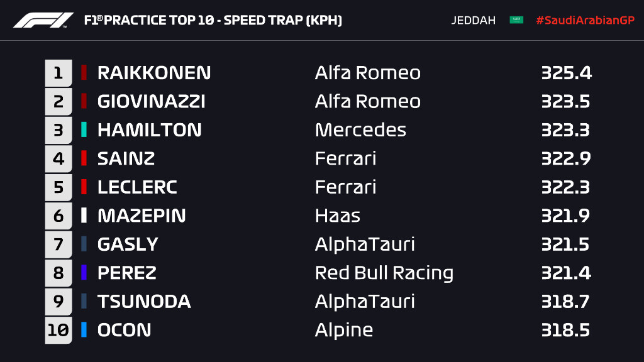Click the F1 logo
This screenshot has width=644, height=362.
pyautogui.click(x=43, y=20)
